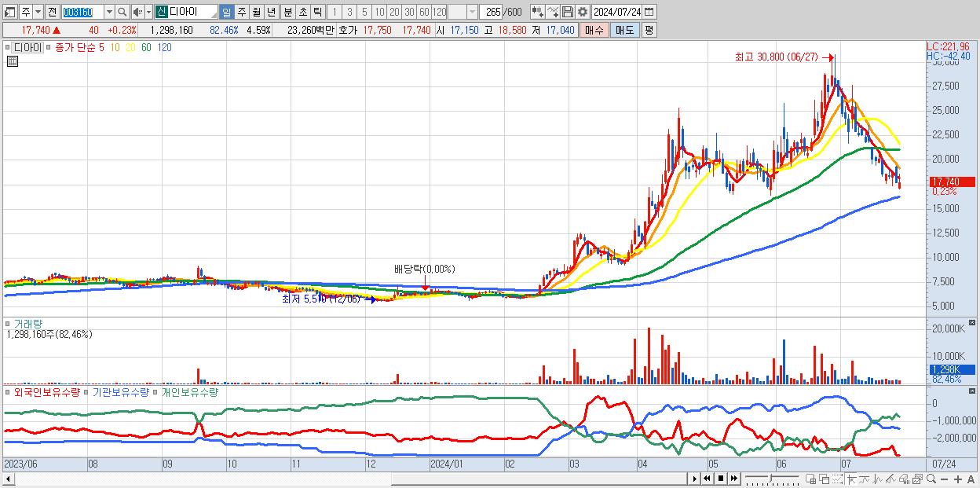The width and height of the screenshot is (980, 488).
Task: Click the green 신 badge icon
Action: [x=161, y=12]
